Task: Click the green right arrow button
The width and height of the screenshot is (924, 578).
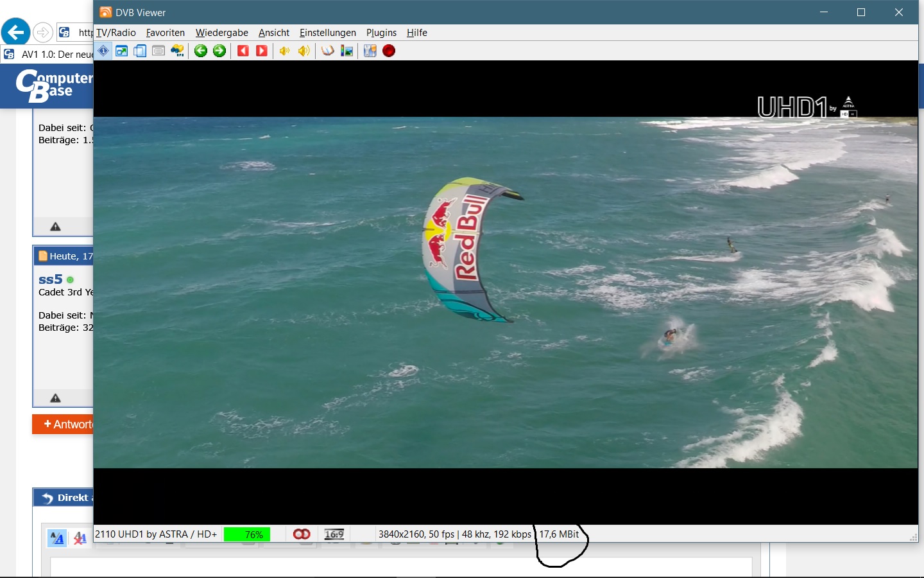Action: [x=219, y=51]
